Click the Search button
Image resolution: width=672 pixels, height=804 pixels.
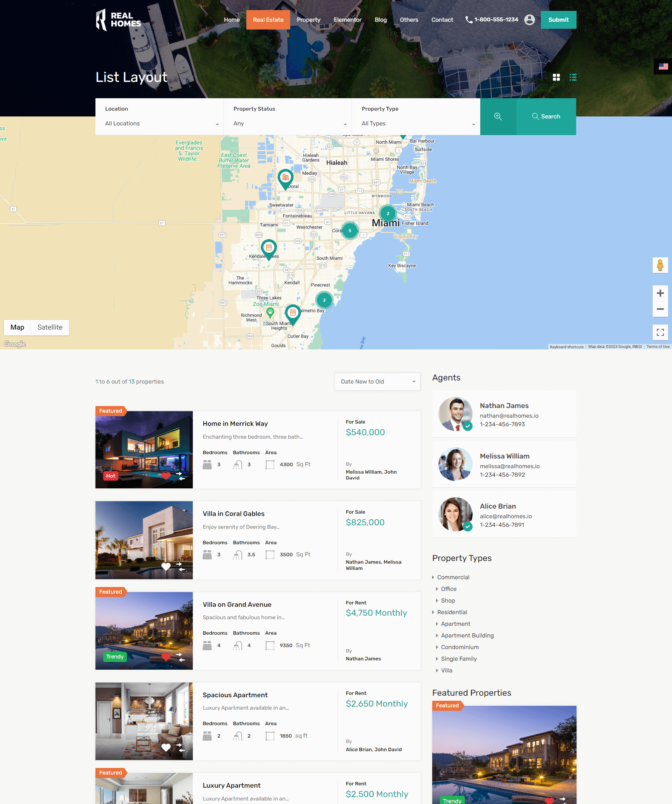point(546,116)
